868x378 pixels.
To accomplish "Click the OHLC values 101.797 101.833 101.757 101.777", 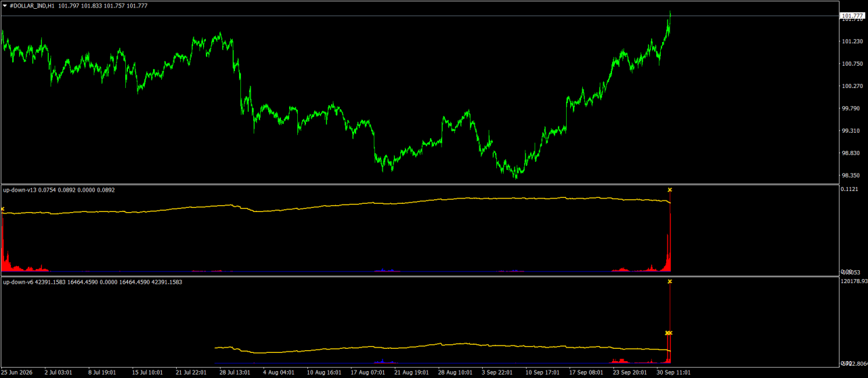I will 102,5.
